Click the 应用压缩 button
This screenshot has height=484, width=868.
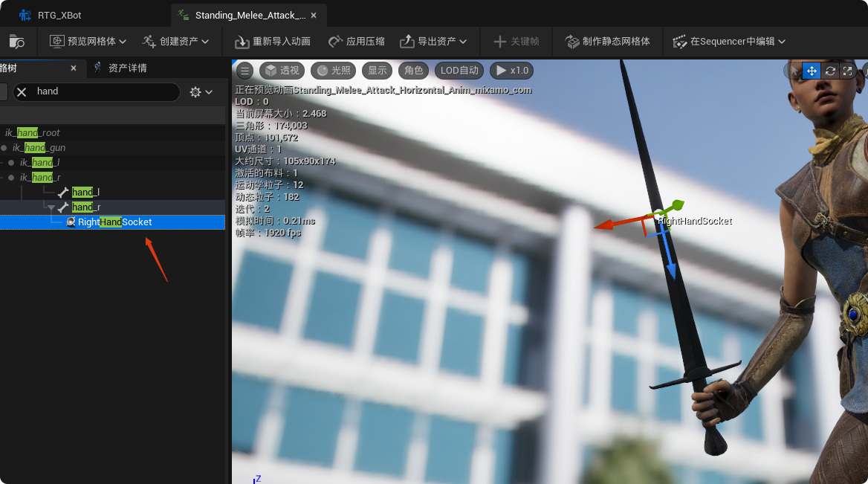[357, 42]
